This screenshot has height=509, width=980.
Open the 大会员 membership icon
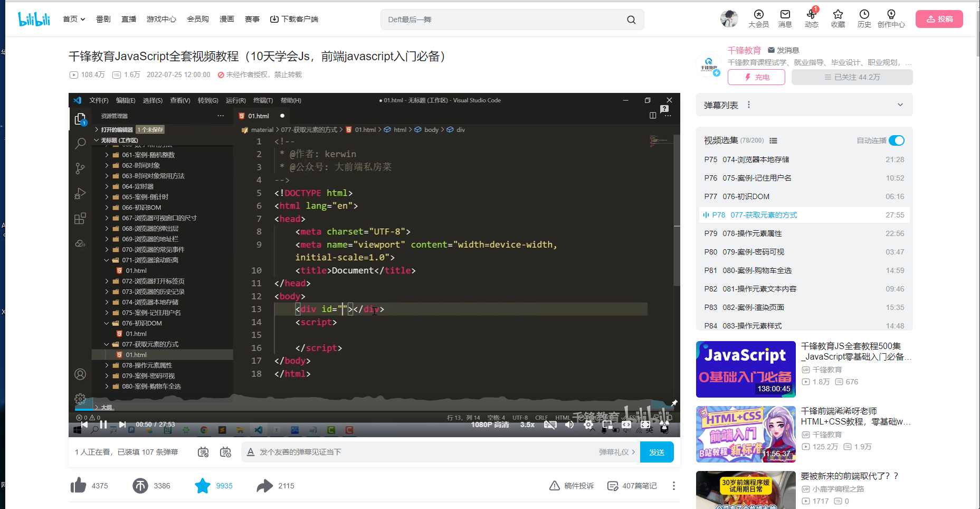(759, 18)
